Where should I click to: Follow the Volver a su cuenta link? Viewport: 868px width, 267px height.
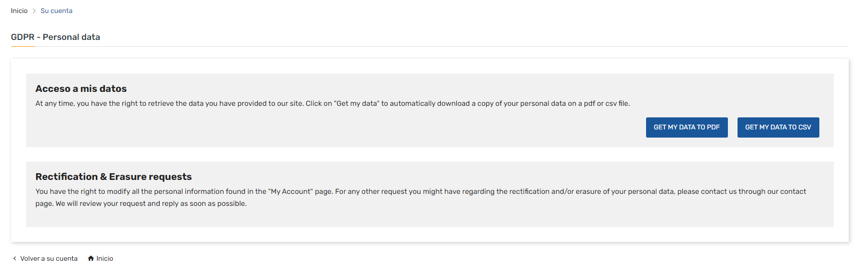49,258
